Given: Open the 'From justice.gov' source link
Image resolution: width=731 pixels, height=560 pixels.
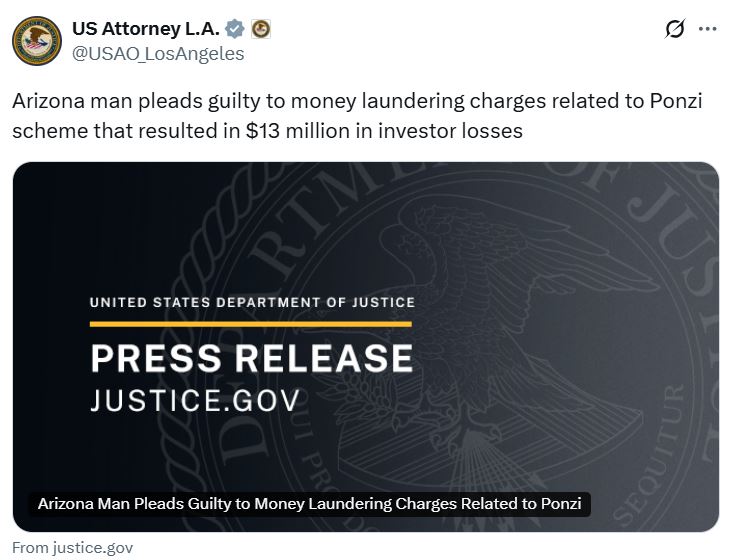Looking at the screenshot, I should point(72,548).
